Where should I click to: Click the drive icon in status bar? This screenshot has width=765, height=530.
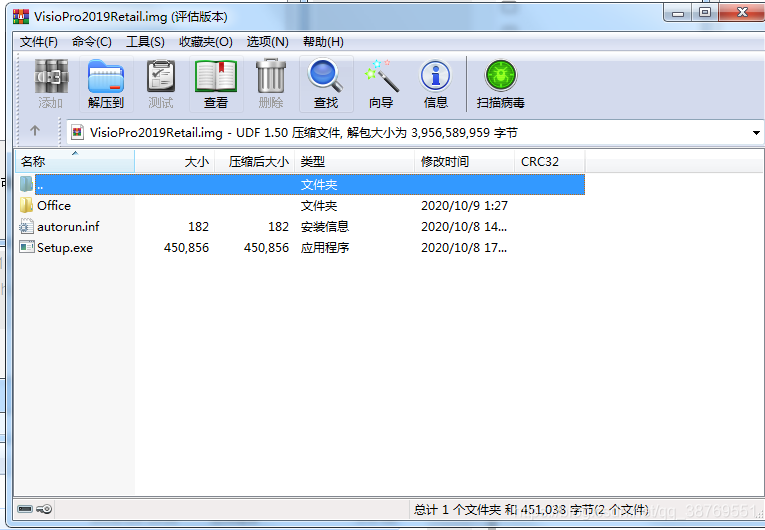pyautogui.click(x=25, y=510)
